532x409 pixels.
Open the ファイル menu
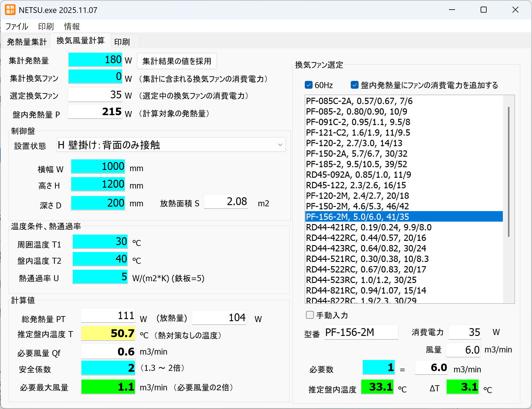17,26
